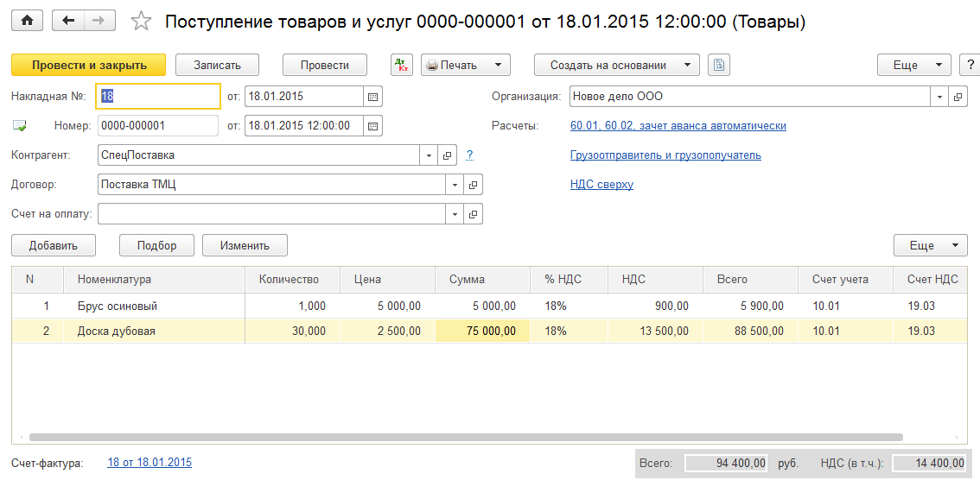Viewport: 980px width, 480px height.
Task: Click the question mark link beside Контрагент
Action: [x=470, y=155]
